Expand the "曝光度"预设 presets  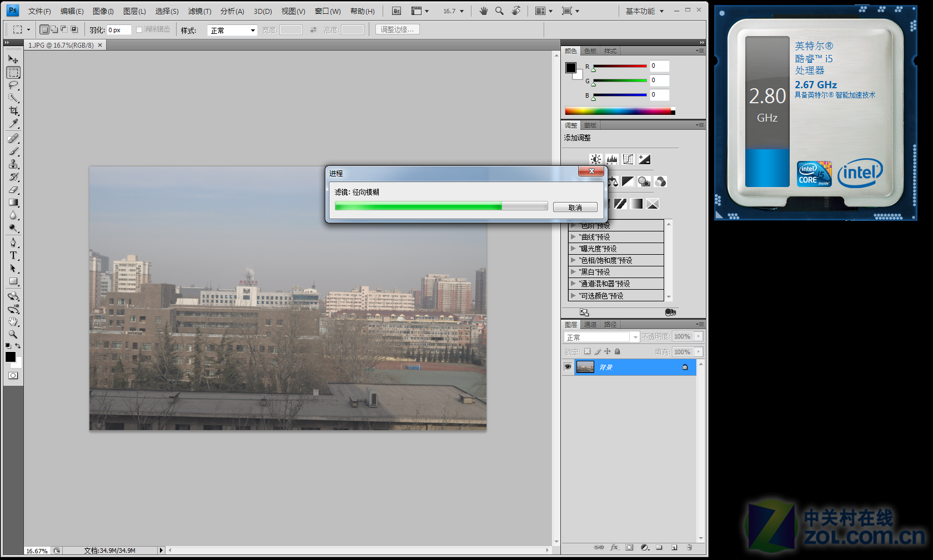[574, 249]
